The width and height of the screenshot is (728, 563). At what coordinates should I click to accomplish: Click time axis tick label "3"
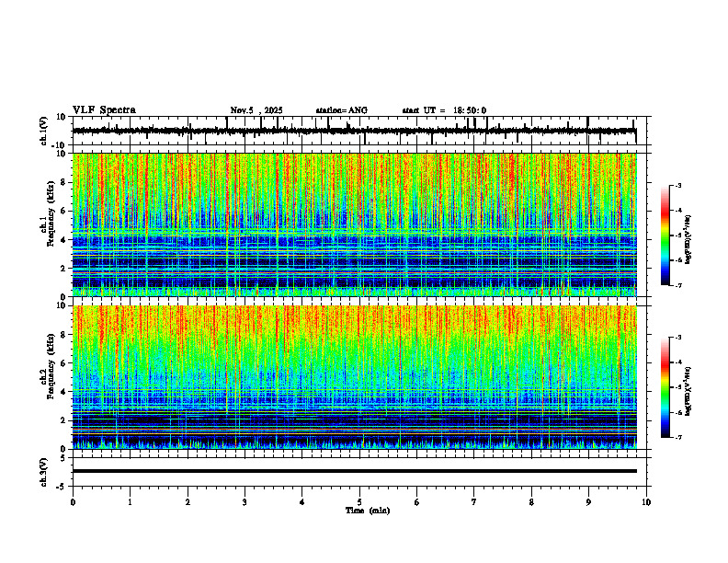pyautogui.click(x=245, y=502)
